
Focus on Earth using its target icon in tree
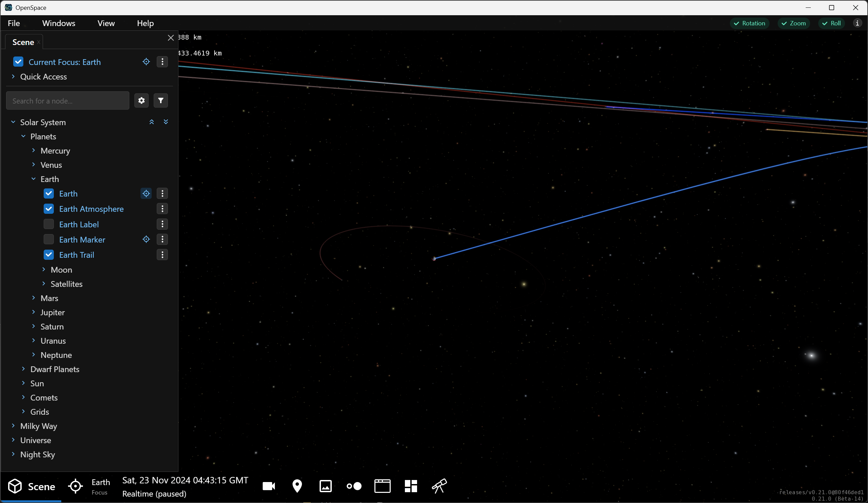[146, 193]
